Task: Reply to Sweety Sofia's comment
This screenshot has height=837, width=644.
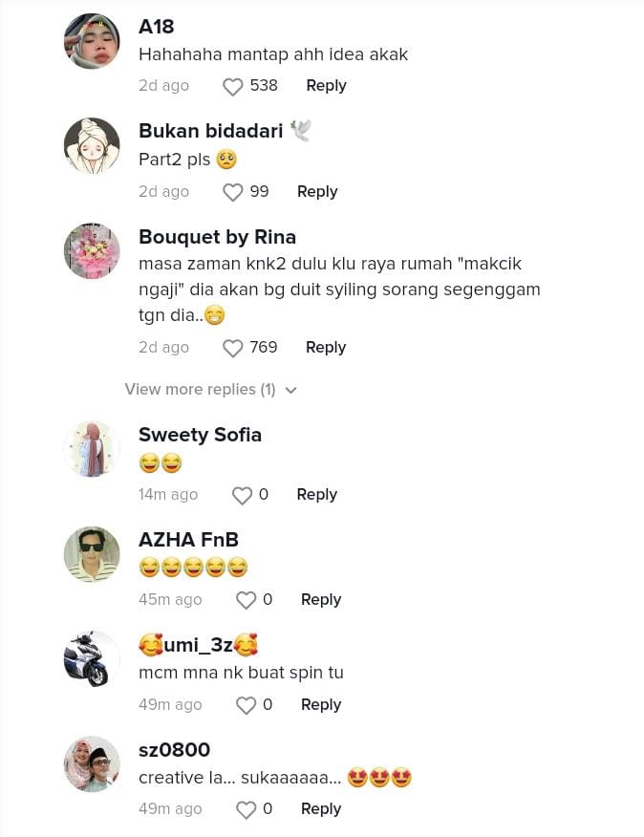Action: 316,495
